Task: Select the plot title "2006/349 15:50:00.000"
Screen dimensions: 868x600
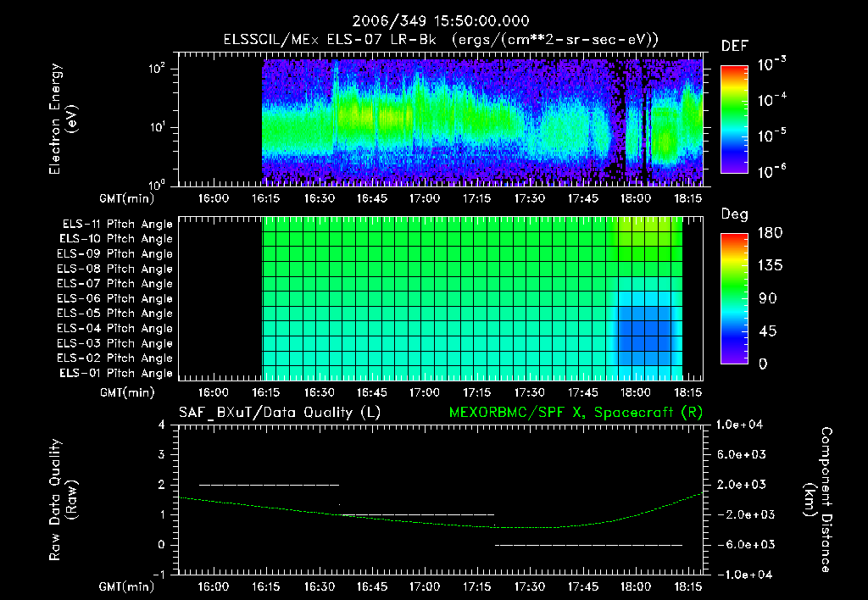Action: click(x=441, y=21)
